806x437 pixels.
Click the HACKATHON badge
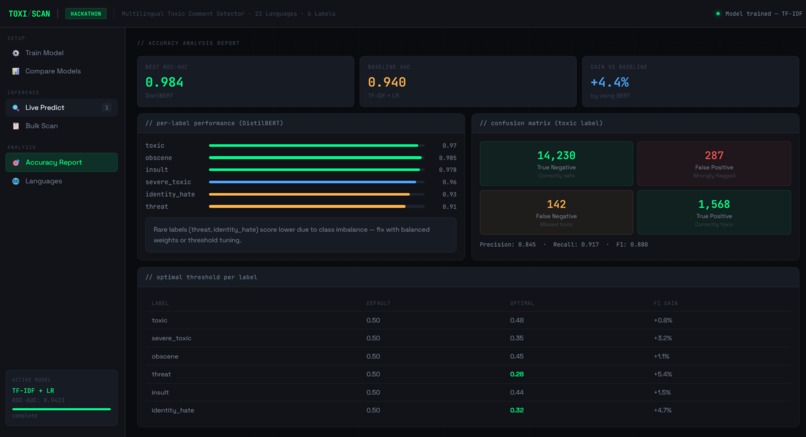[86, 14]
